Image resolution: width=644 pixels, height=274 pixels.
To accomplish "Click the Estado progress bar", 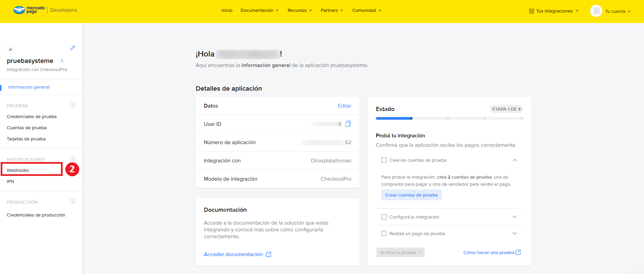I will click(449, 118).
